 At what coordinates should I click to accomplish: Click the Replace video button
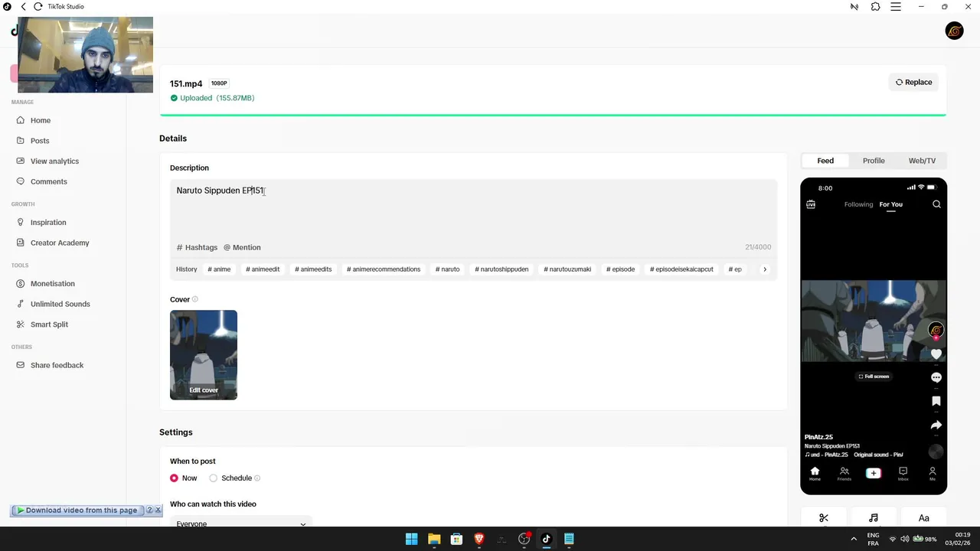click(913, 82)
